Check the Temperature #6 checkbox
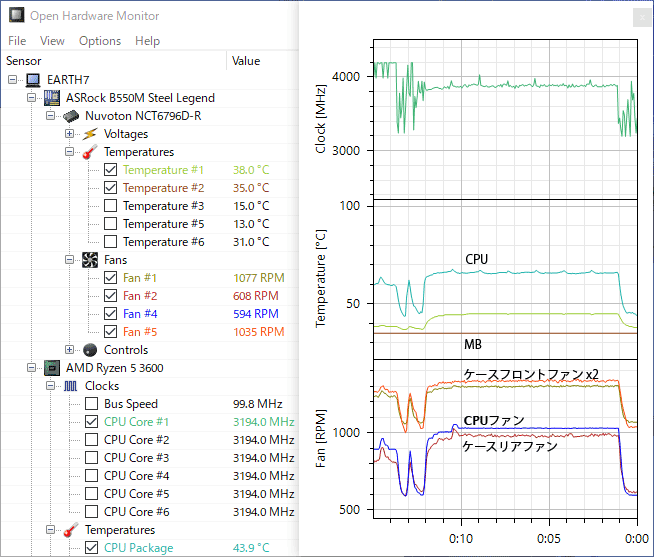 pos(111,242)
